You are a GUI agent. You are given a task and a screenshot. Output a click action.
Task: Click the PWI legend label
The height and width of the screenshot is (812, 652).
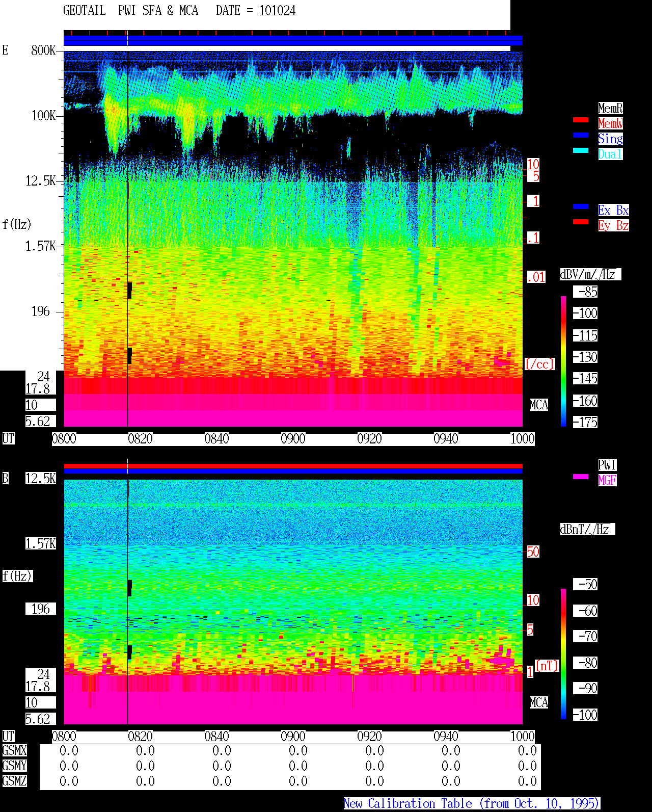pyautogui.click(x=607, y=465)
